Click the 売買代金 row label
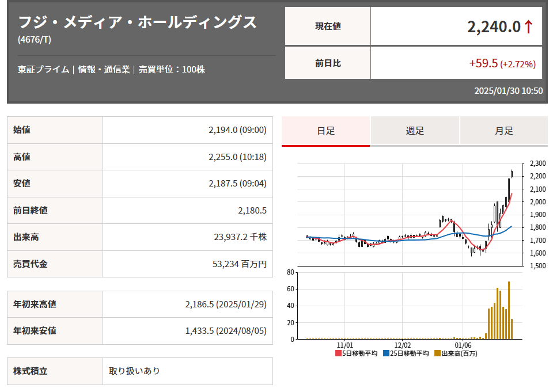 pos(31,264)
